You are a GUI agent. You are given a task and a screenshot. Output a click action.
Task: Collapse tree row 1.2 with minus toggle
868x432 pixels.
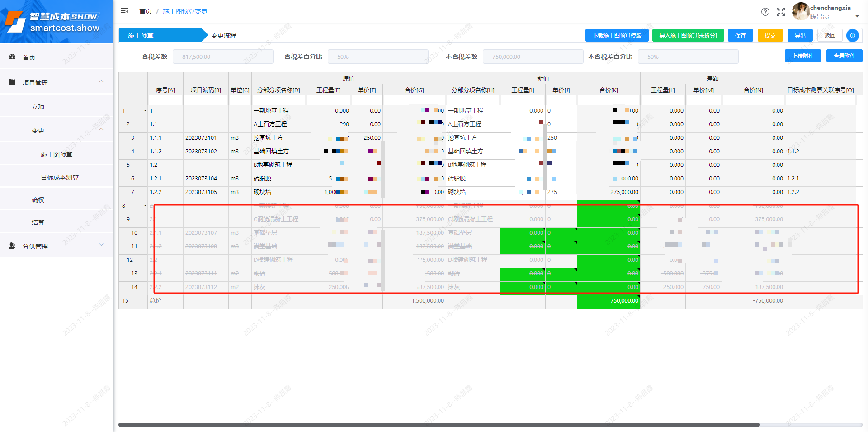pyautogui.click(x=145, y=165)
